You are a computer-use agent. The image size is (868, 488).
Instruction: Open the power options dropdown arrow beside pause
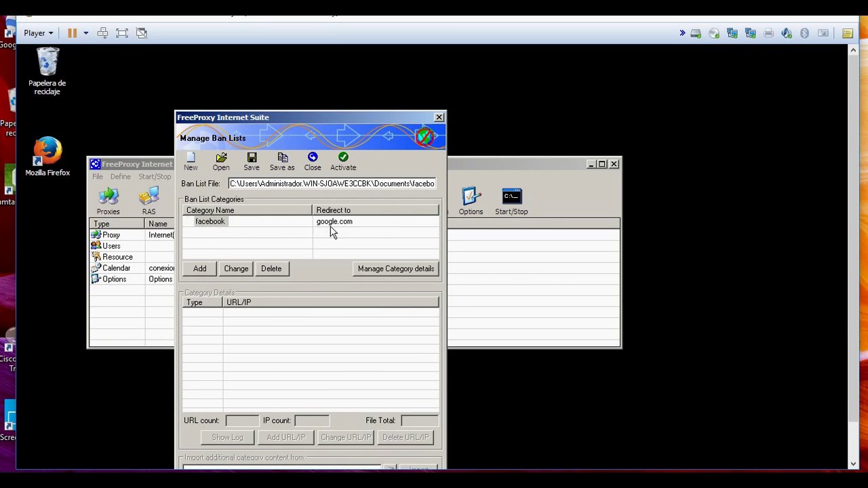[x=85, y=33]
